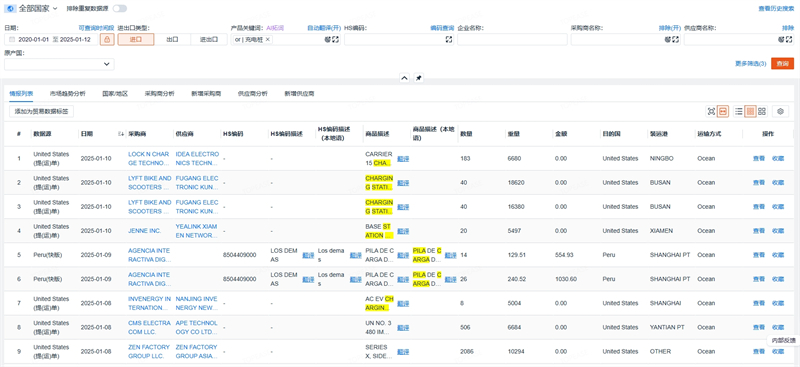Image resolution: width=800 pixels, height=367 pixels.
Task: Click the globe icon beside 全部国家
Action: click(9, 9)
